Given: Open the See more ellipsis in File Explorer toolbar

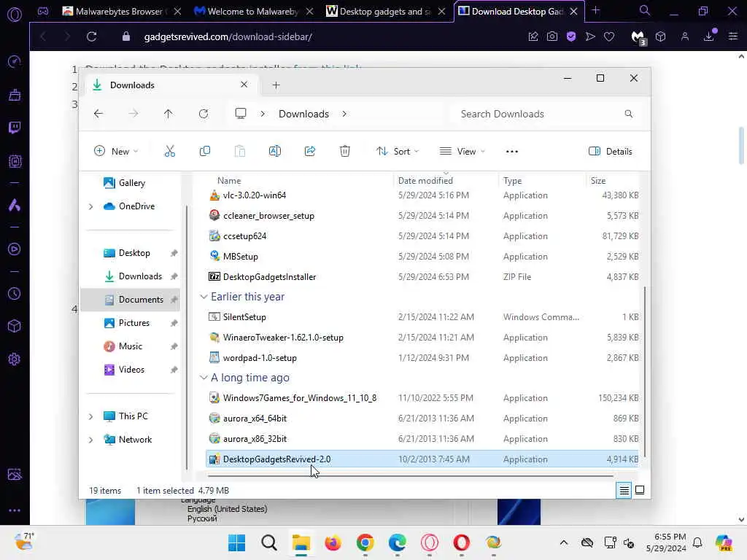Looking at the screenshot, I should pyautogui.click(x=511, y=152).
